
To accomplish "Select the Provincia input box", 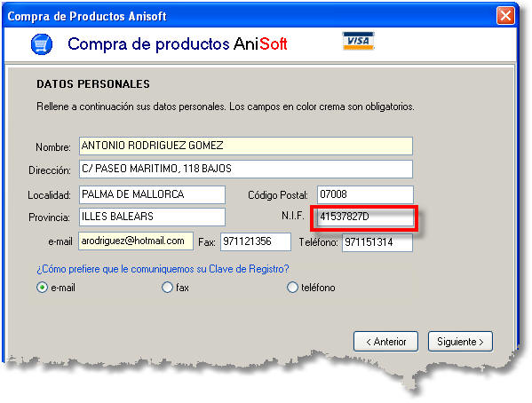I will point(152,217).
